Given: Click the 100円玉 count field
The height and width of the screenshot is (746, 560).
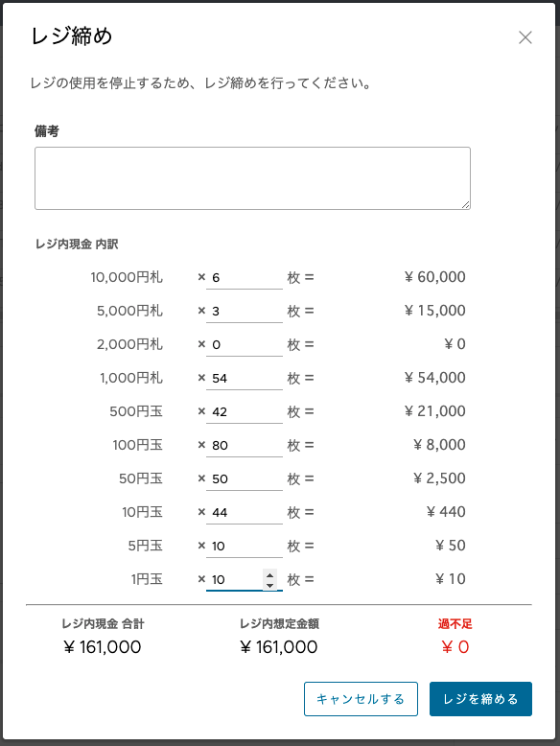Looking at the screenshot, I should point(245,446).
